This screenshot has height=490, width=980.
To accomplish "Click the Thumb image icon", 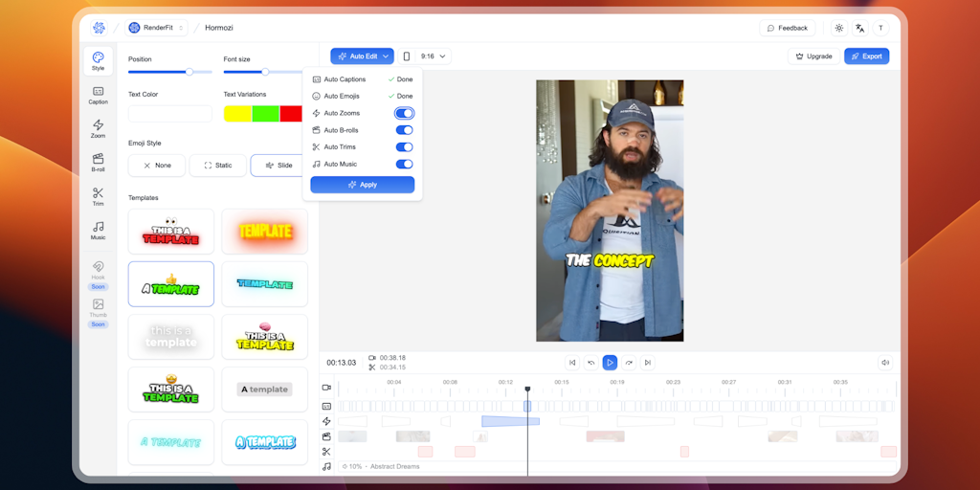I will 99,304.
